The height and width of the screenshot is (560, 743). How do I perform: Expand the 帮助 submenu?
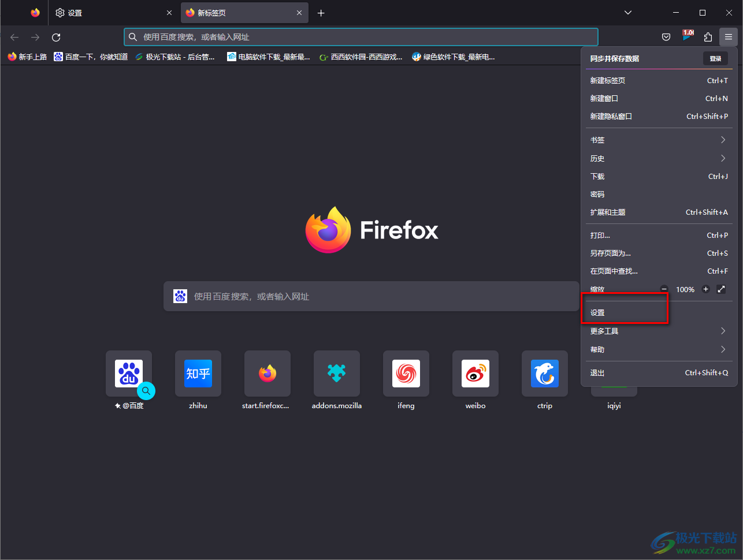pos(659,349)
